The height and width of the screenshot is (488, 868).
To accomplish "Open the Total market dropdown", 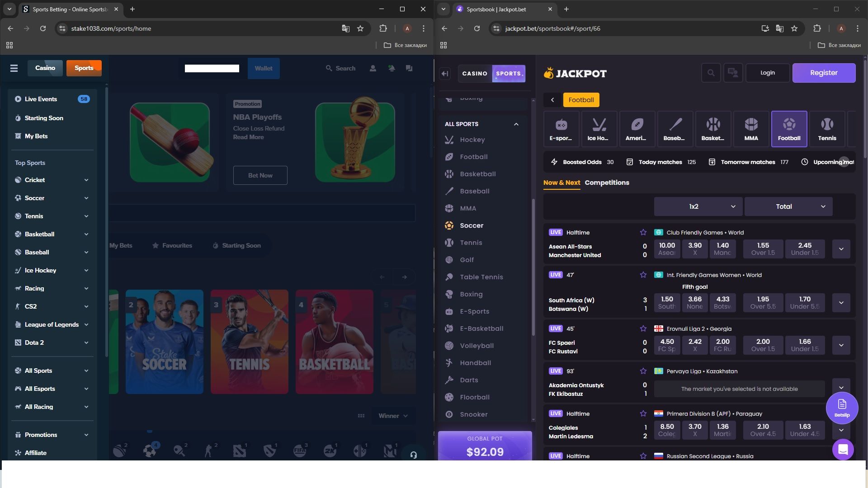I will click(788, 206).
